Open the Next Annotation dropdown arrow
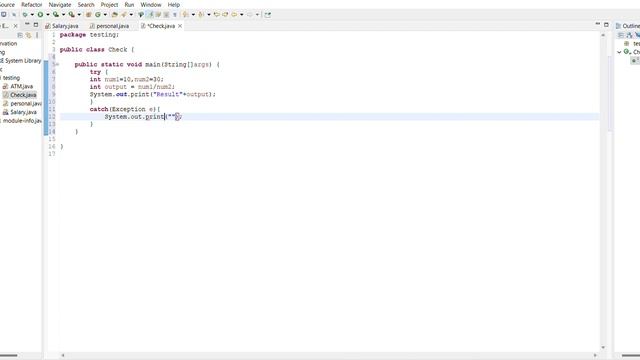 193,15
